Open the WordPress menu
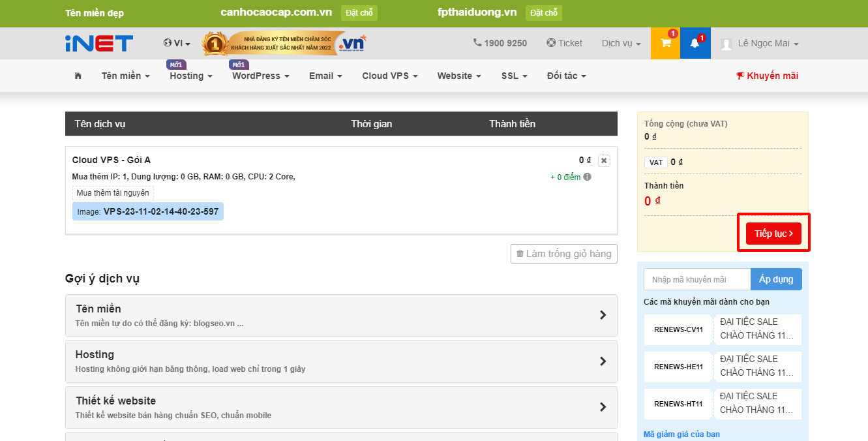The image size is (868, 441). (x=261, y=76)
